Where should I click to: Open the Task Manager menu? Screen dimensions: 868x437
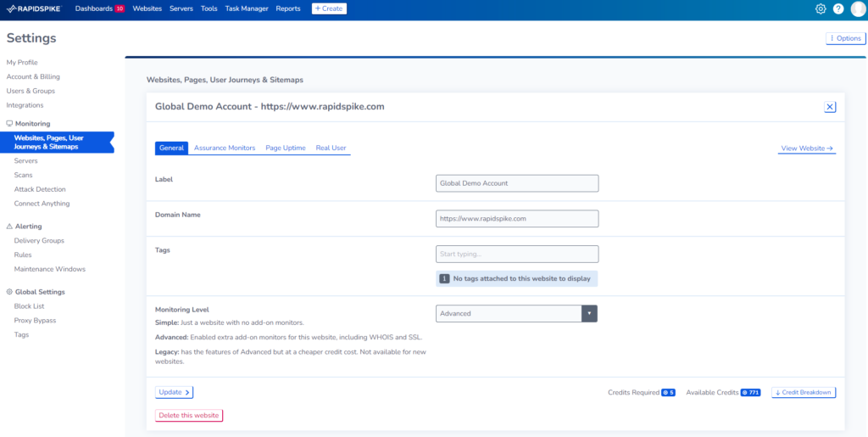pos(247,8)
